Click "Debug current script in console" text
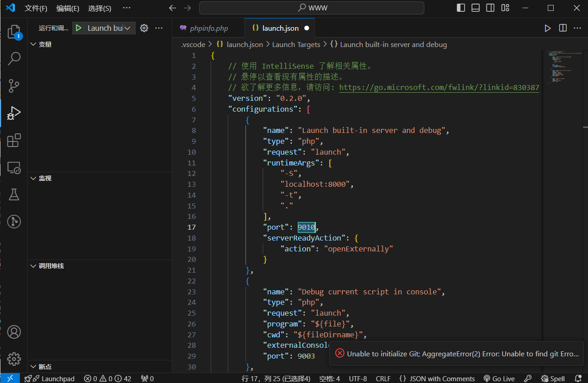The width and height of the screenshot is (588, 383). (369, 292)
